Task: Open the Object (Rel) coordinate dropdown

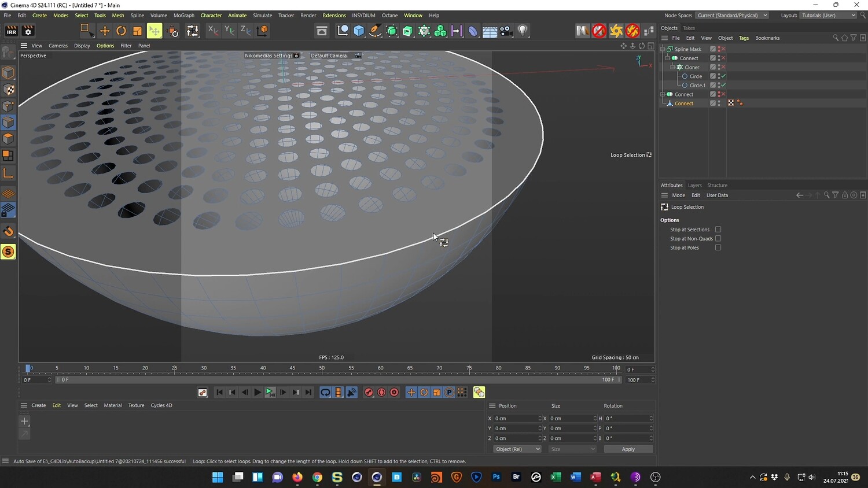Action: (517, 449)
